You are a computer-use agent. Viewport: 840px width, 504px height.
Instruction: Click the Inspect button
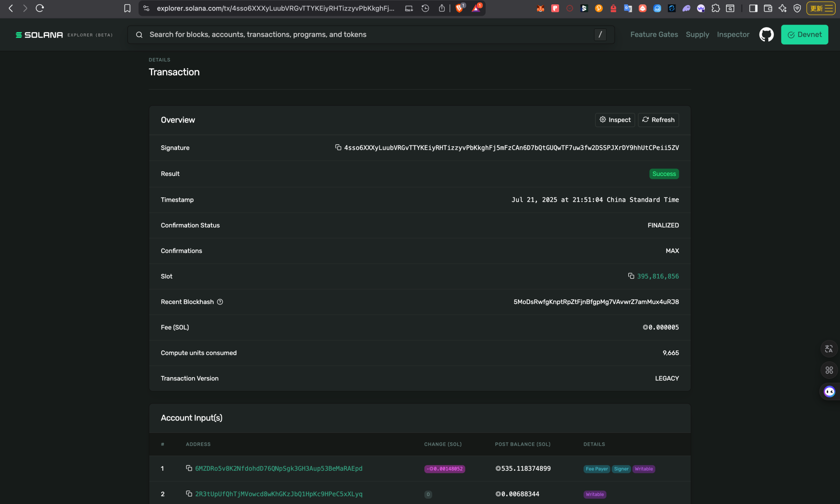[x=615, y=120]
